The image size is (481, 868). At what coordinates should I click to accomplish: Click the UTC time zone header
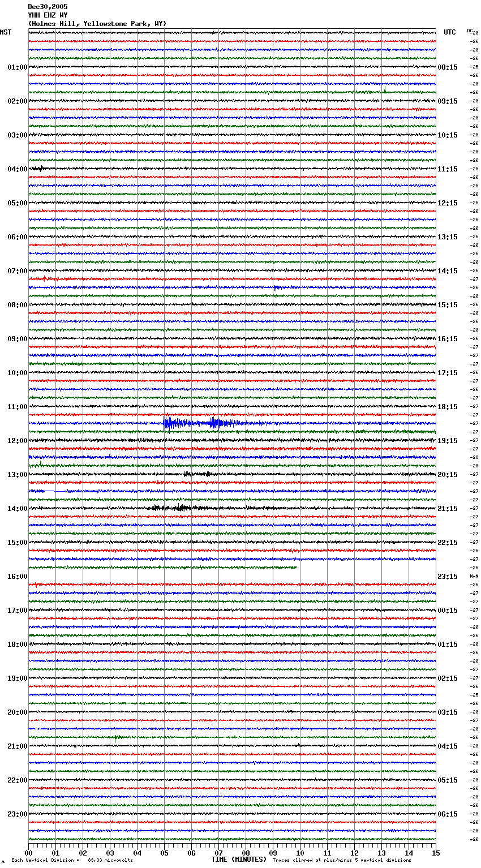coord(449,32)
